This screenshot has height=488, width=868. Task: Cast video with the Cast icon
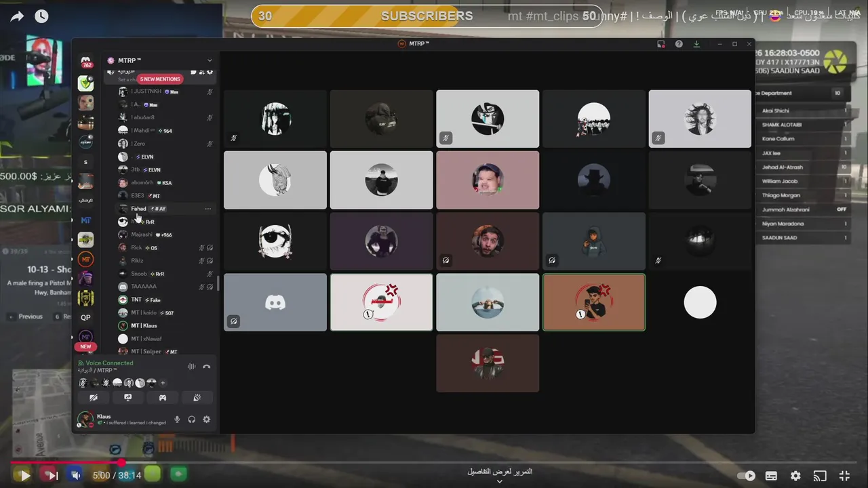point(820,476)
